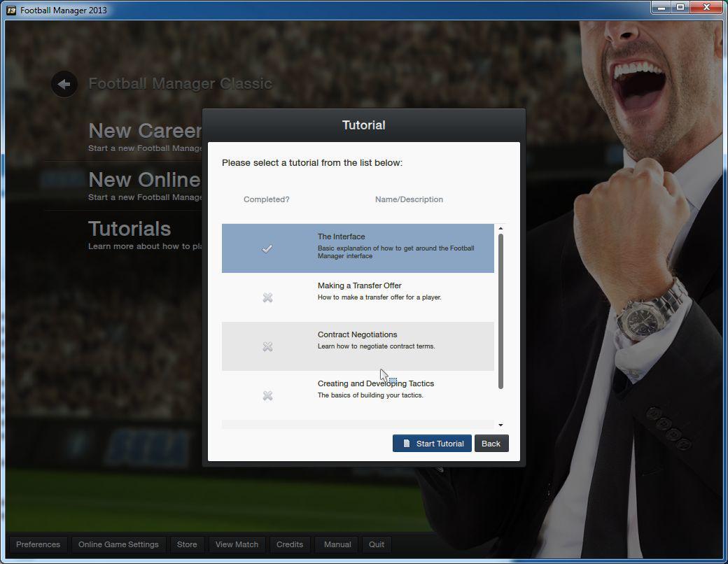Screen dimensions: 728x564
Task: Click the tutorial list scroll down arrow
Action: coord(500,425)
